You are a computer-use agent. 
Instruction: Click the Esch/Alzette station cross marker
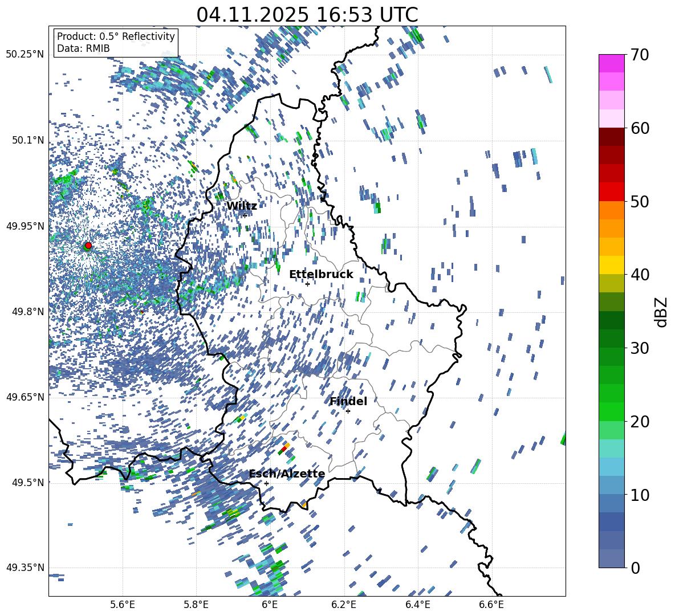266,483
